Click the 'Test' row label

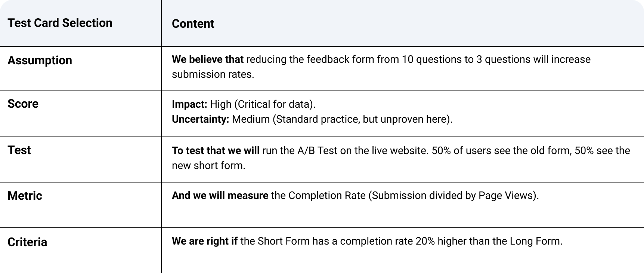point(19,150)
